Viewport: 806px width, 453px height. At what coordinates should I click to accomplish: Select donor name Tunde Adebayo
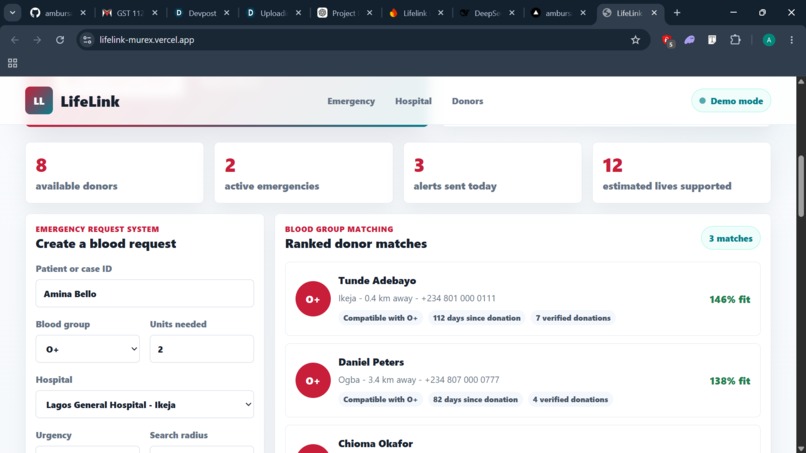click(x=377, y=280)
